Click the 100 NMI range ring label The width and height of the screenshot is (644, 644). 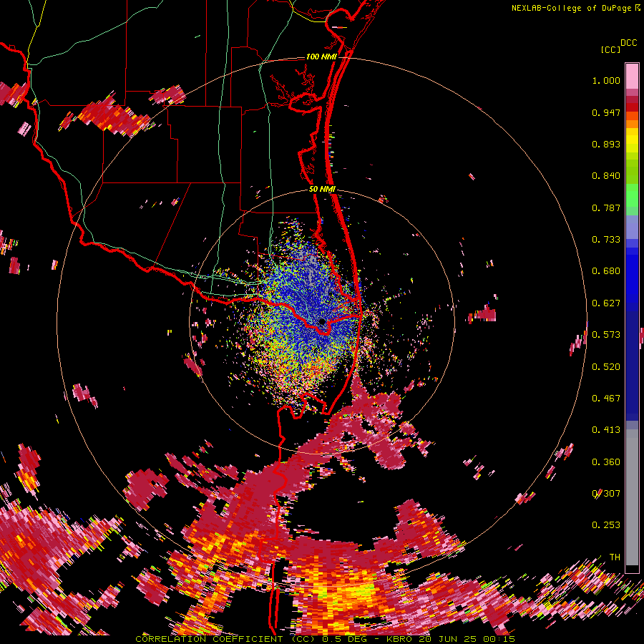321,57
